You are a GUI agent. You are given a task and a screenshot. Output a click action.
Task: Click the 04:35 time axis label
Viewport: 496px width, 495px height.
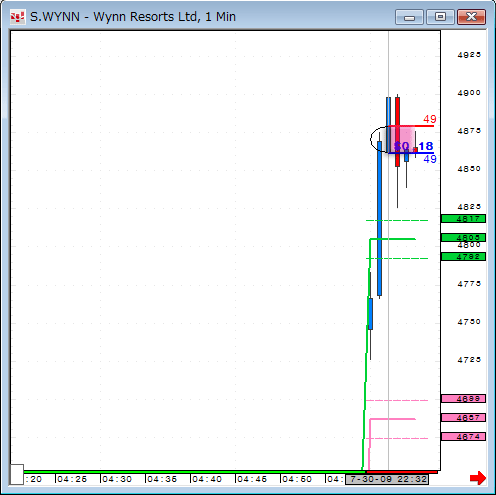click(162, 479)
